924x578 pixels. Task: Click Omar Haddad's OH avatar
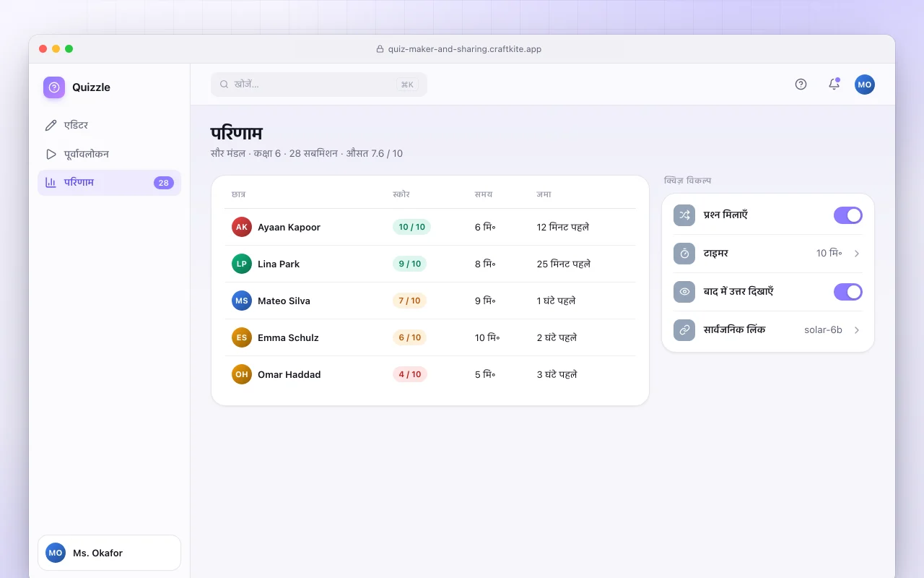(242, 374)
